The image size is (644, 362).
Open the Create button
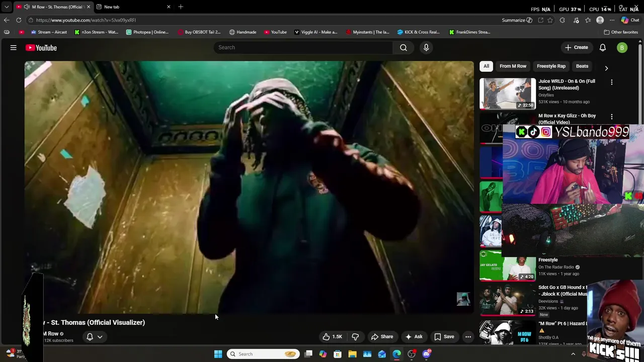click(x=577, y=47)
